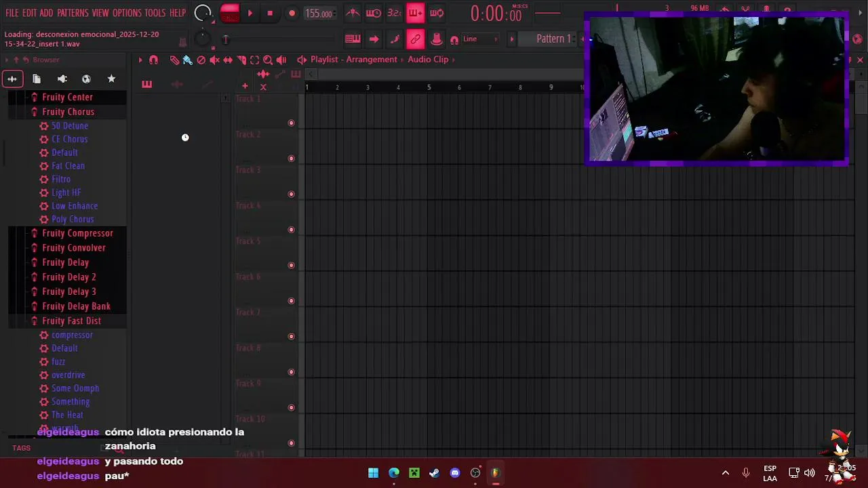Show all in Browser tab
The width and height of the screenshot is (868, 488).
[x=12, y=79]
